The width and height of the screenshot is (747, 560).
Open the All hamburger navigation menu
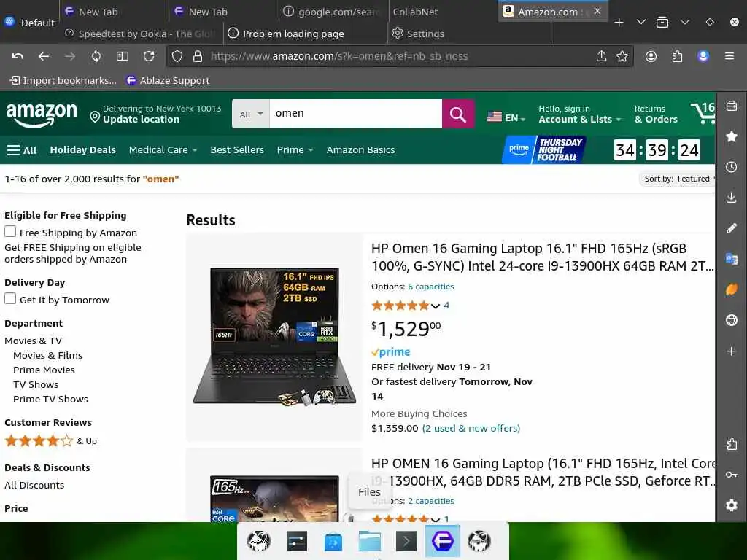point(22,150)
